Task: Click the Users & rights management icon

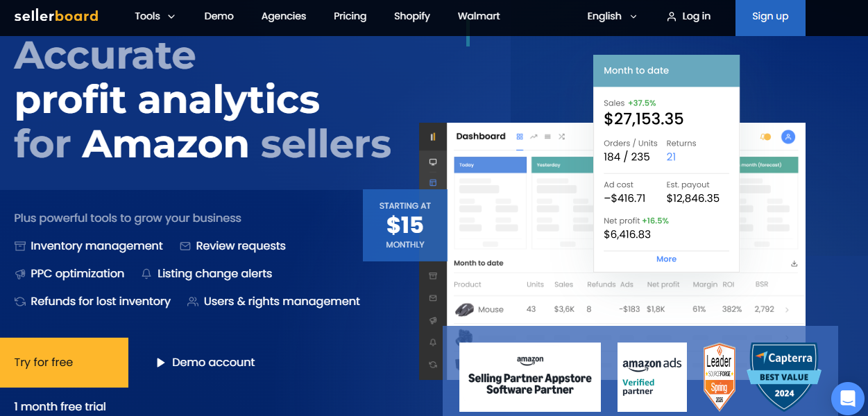Action: click(193, 302)
